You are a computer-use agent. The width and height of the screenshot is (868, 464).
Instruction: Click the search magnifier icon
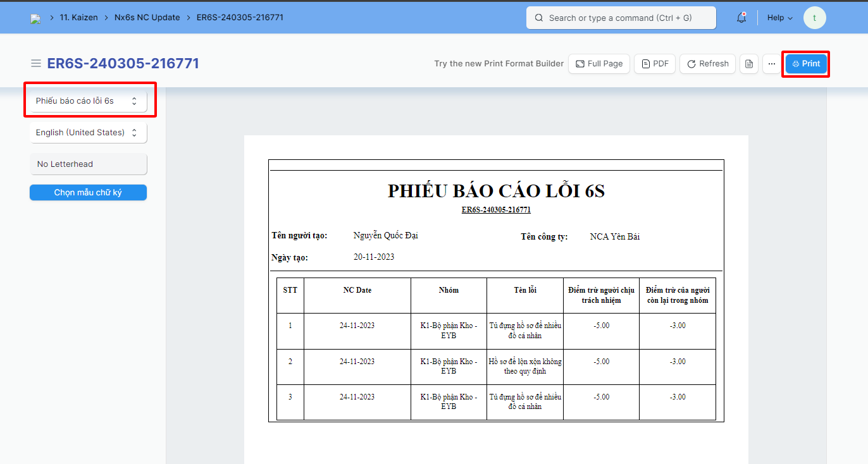tap(539, 18)
